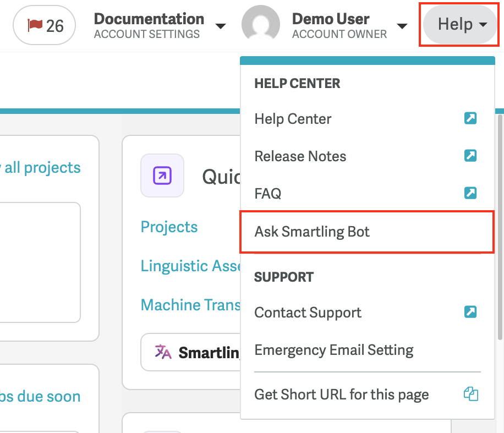Screen dimensions: 504x433
Task: Click the copy icon for short URL
Action: [x=470, y=394]
